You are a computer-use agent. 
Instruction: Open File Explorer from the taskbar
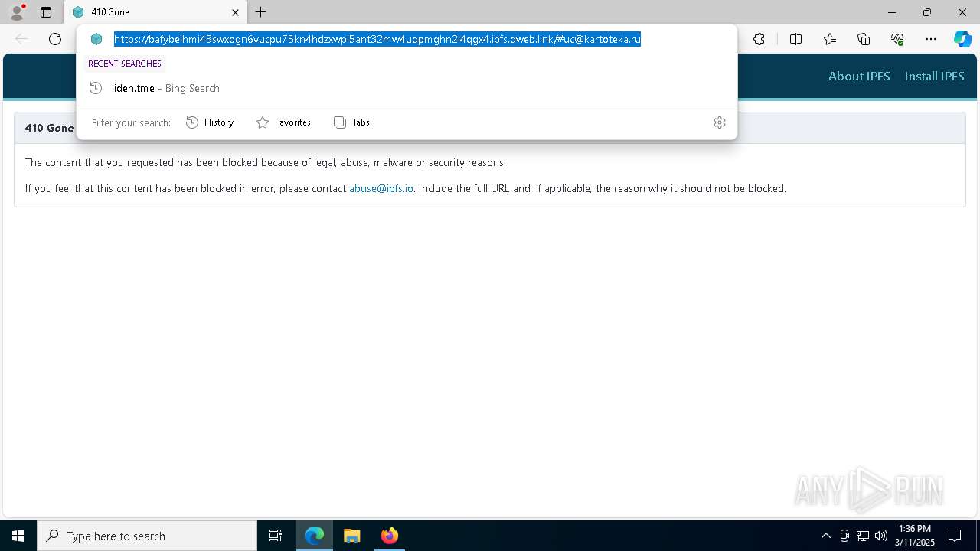(x=352, y=536)
